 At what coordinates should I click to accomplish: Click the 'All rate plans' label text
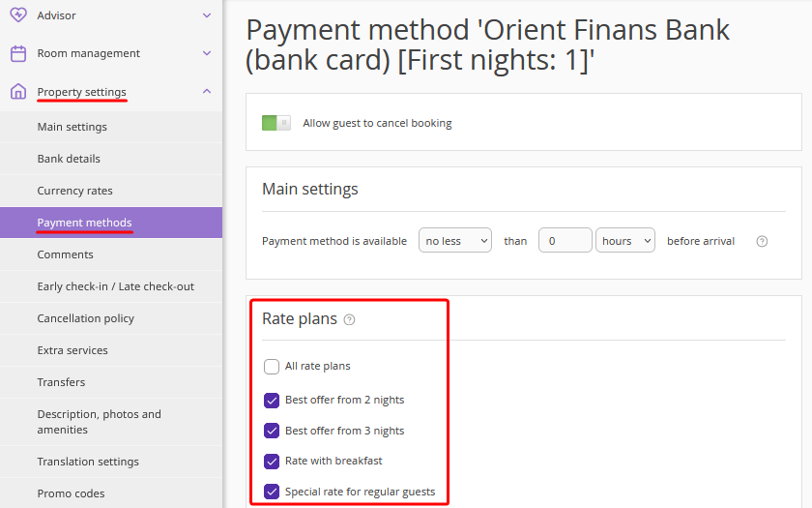point(317,366)
